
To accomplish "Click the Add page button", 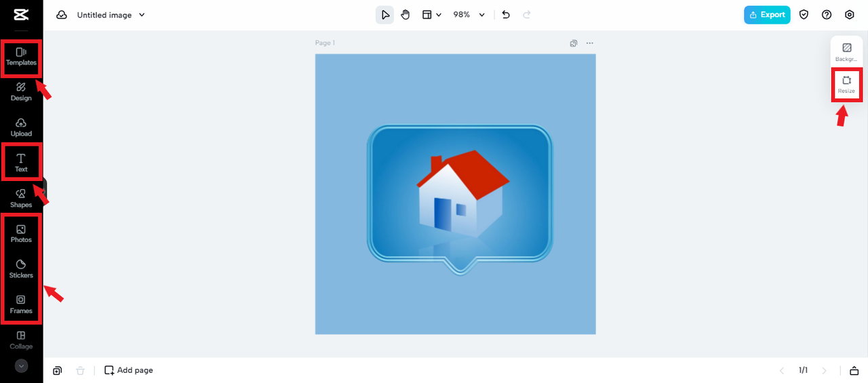I will 129,370.
